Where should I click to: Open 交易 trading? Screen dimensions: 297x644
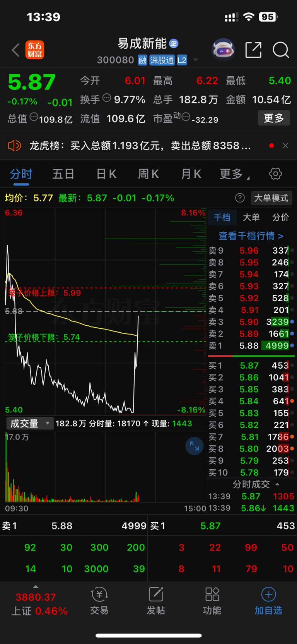point(99,601)
